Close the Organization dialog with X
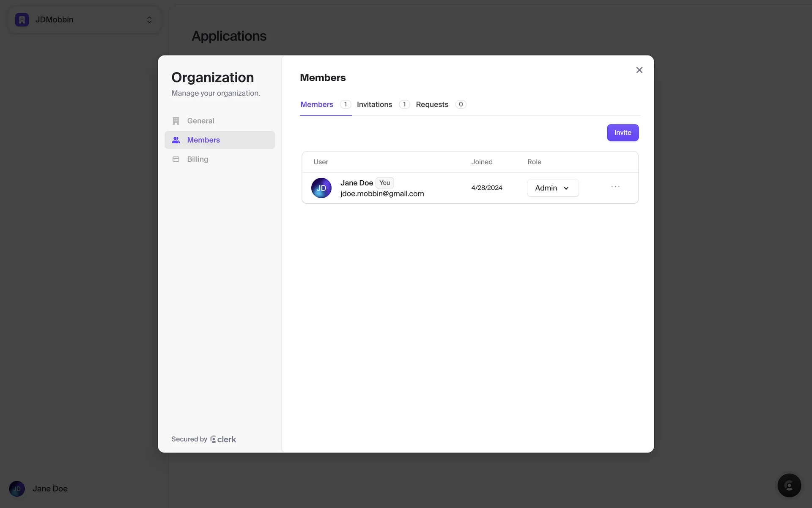Image resolution: width=812 pixels, height=508 pixels. (639, 70)
